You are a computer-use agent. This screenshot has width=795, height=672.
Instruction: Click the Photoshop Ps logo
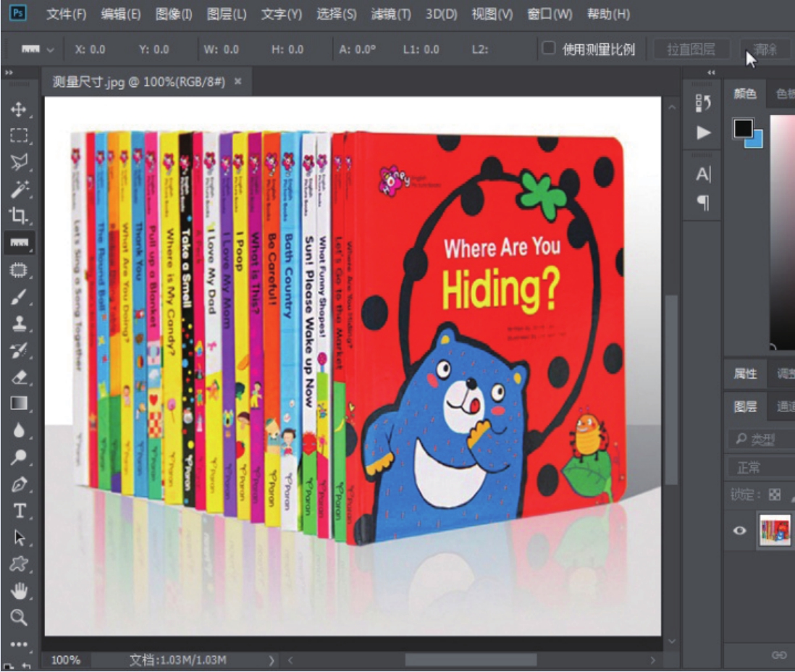(18, 13)
